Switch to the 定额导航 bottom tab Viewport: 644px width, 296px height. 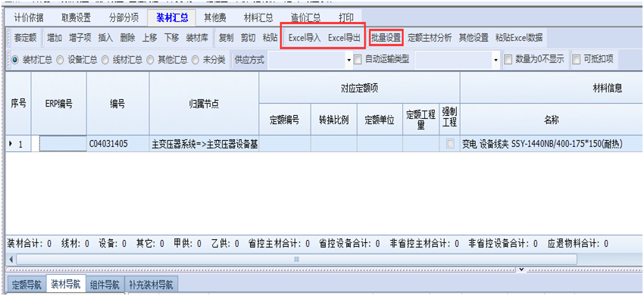point(27,285)
